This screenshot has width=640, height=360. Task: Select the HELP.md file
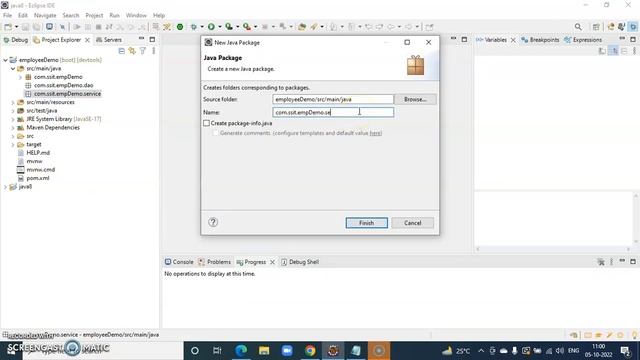tap(33, 153)
